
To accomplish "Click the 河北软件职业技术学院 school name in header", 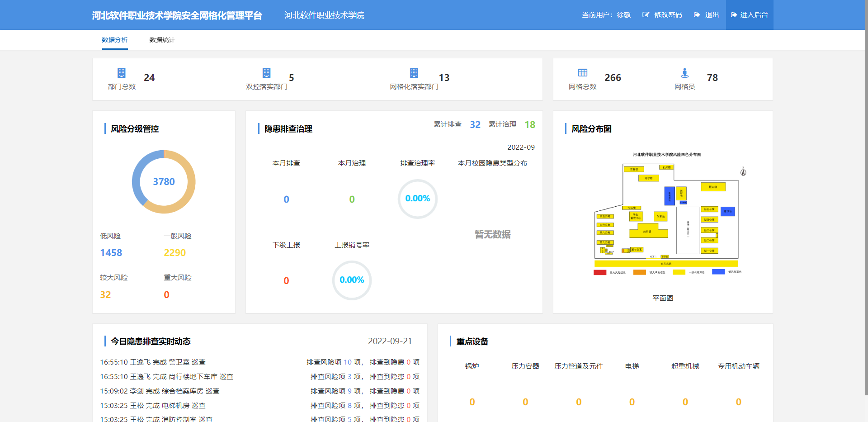I will 324,15.
